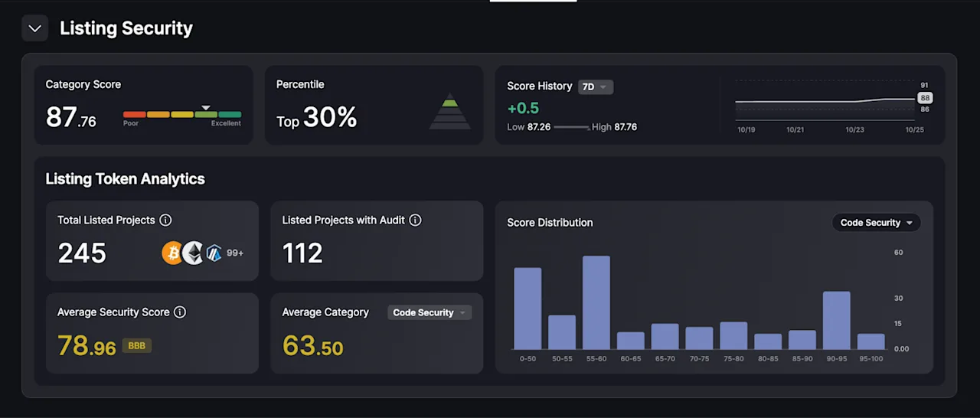Click info icon beside Listed Projects with Audit
Image resolution: width=980 pixels, height=418 pixels.
(x=415, y=220)
